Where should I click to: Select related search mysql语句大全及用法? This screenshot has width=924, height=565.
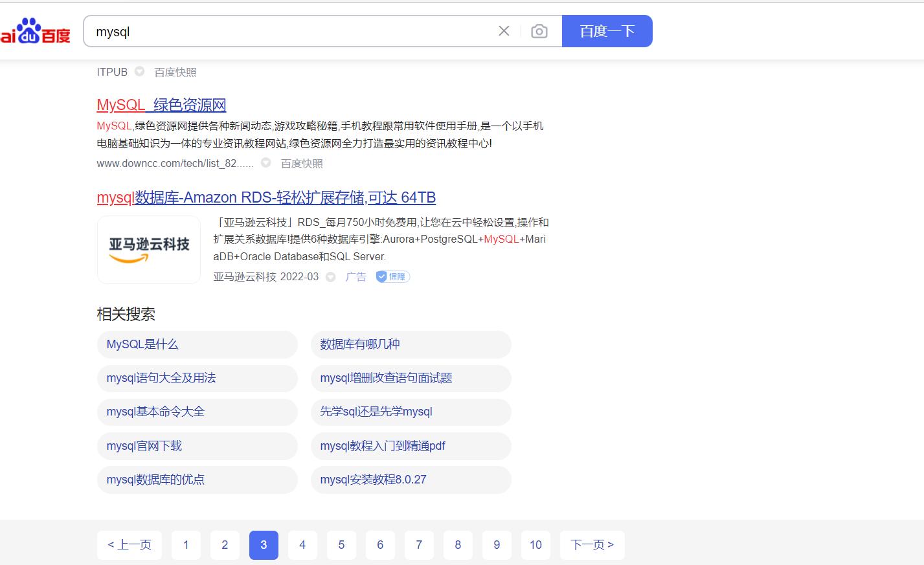click(197, 378)
